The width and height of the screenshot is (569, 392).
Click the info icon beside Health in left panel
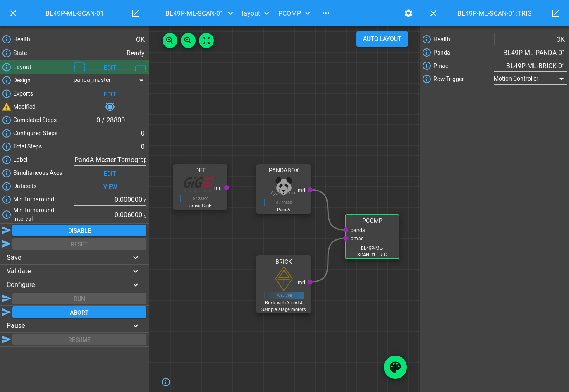[7, 39]
